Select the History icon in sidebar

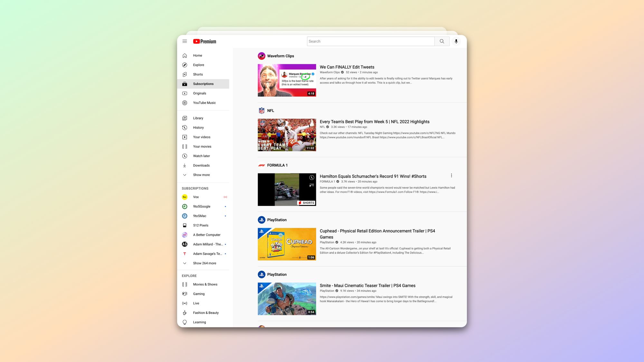pos(185,127)
